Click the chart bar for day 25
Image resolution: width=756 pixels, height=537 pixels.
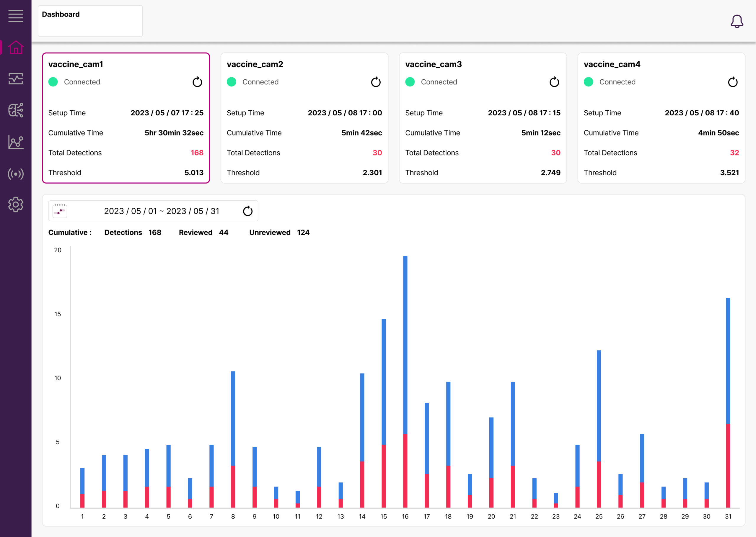[599, 429]
